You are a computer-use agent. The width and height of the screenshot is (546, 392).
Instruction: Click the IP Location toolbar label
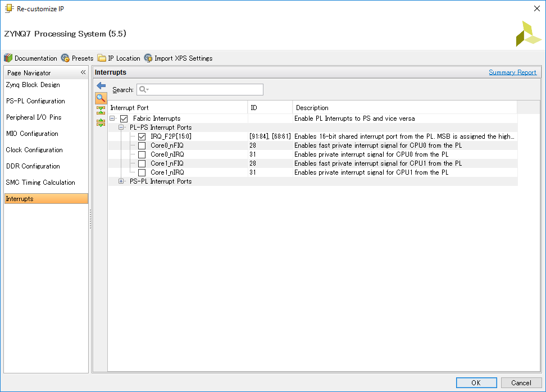124,58
